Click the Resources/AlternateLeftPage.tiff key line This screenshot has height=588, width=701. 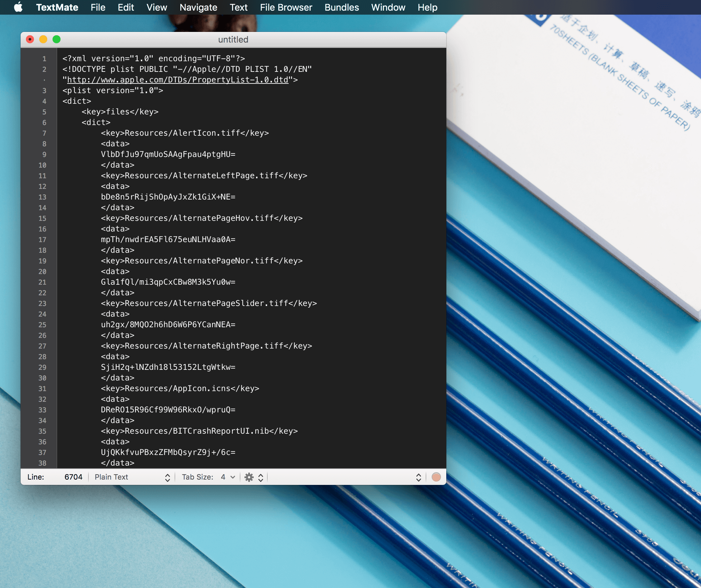tap(204, 176)
